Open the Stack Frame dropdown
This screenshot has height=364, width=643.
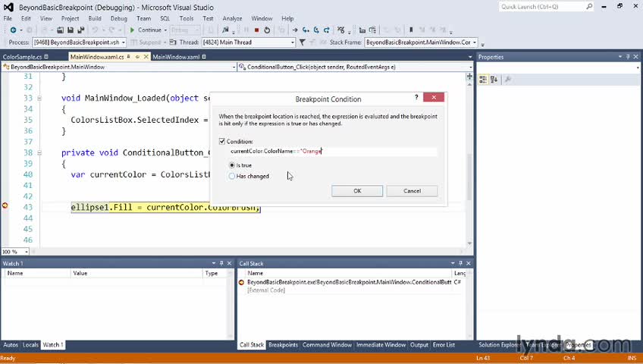pos(475,42)
